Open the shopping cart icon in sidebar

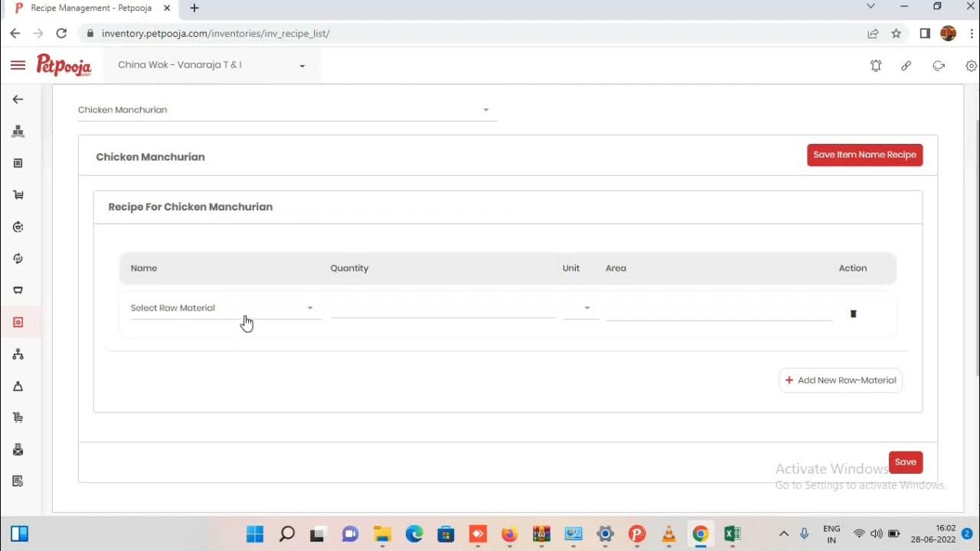pyautogui.click(x=18, y=195)
